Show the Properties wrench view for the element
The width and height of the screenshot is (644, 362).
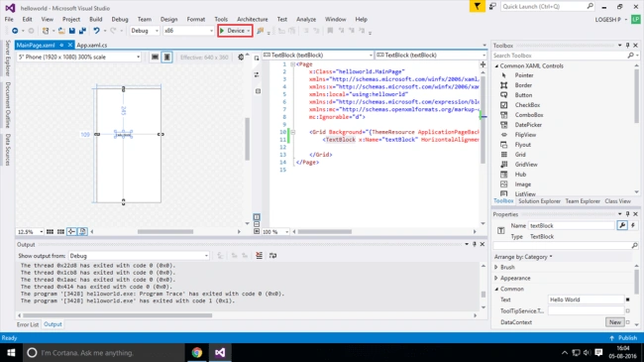point(622,225)
